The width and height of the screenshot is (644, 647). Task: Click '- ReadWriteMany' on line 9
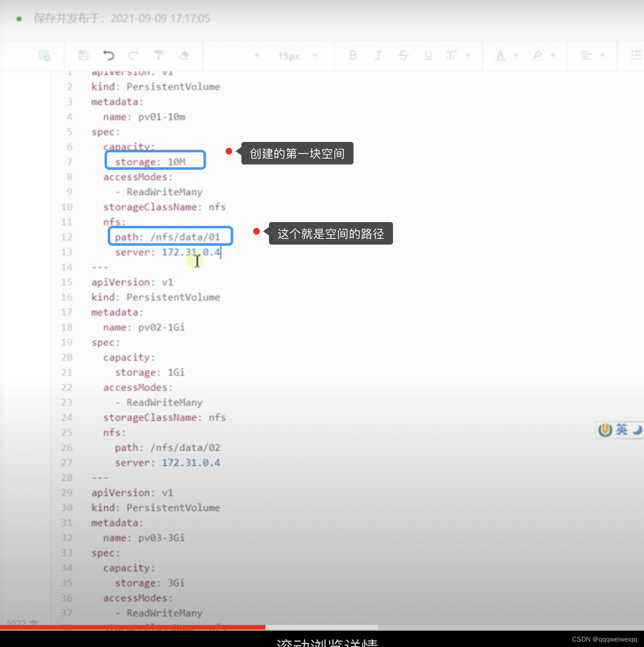click(159, 192)
